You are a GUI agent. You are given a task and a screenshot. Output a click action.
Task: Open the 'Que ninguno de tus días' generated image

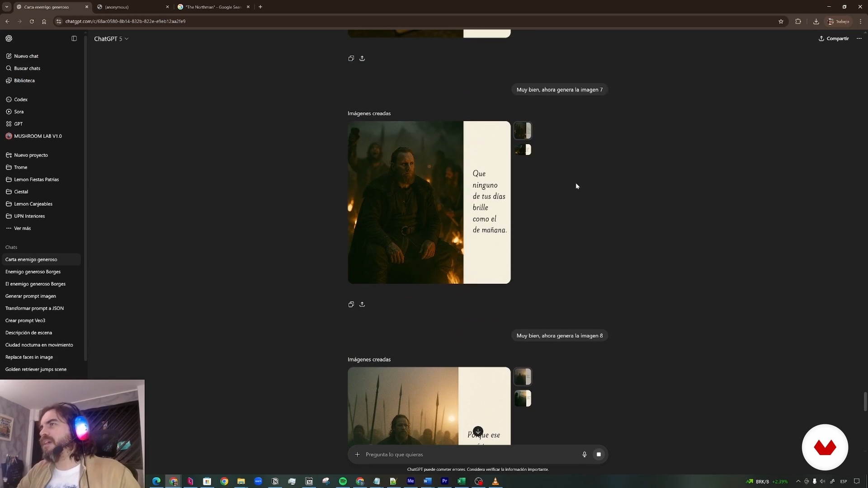429,202
